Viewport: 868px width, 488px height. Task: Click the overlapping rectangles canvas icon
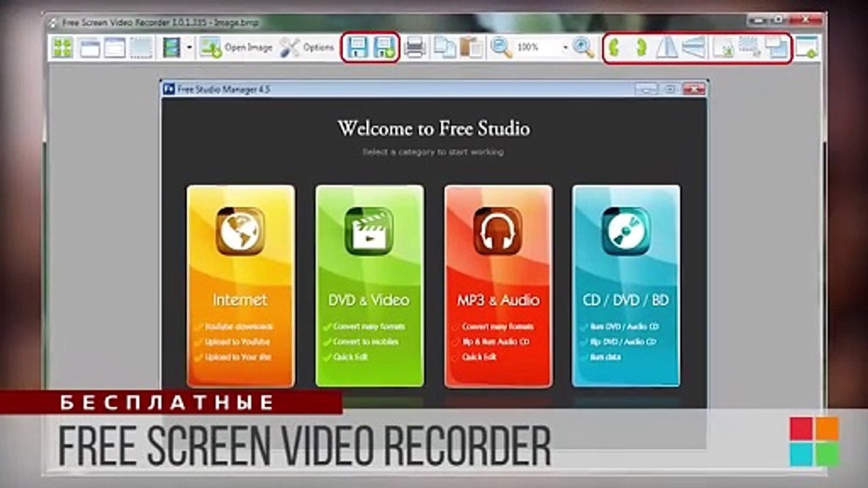click(776, 47)
